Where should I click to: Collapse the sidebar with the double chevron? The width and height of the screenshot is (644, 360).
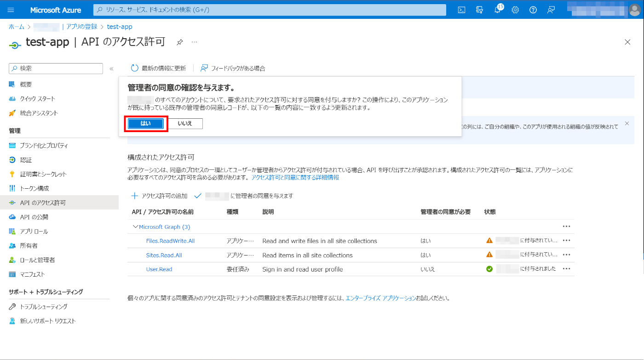[x=111, y=69]
